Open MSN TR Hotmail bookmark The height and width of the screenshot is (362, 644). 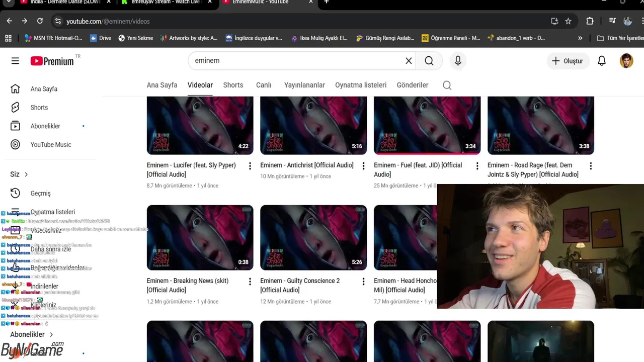pyautogui.click(x=53, y=38)
